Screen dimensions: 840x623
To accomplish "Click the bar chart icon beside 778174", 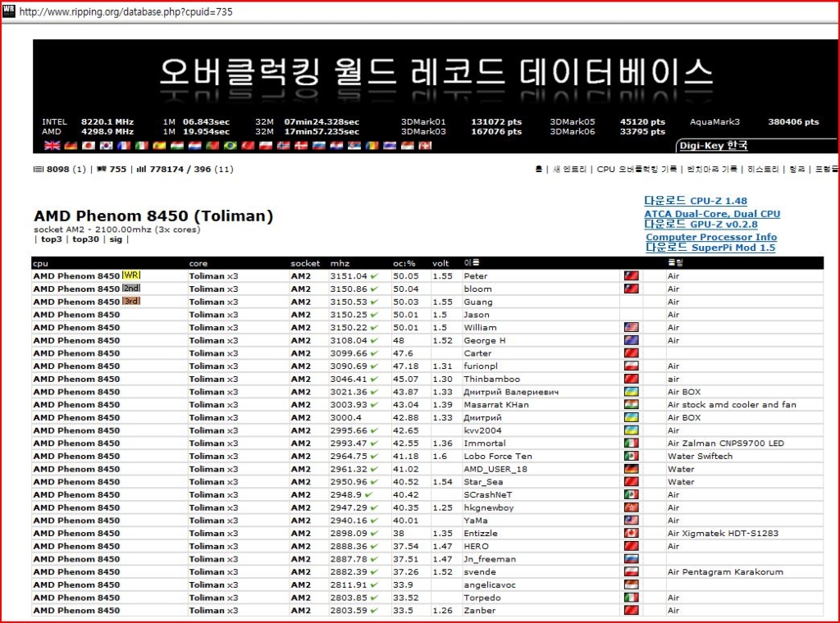I will (x=141, y=169).
